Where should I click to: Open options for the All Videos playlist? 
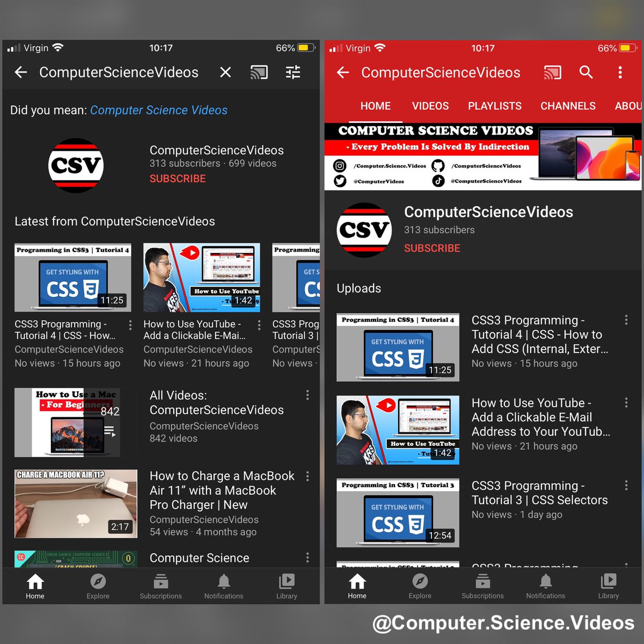point(308,396)
